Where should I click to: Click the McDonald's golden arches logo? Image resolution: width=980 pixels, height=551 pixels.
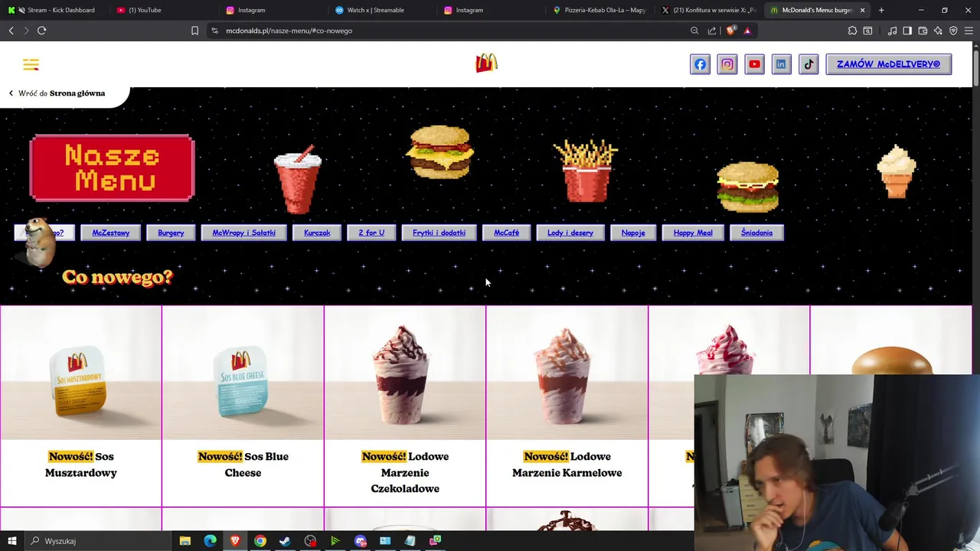click(486, 64)
